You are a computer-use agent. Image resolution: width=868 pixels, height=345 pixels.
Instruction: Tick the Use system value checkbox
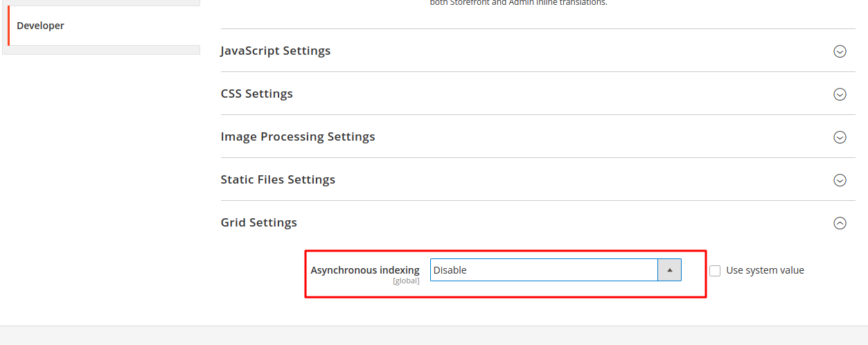[x=715, y=271]
